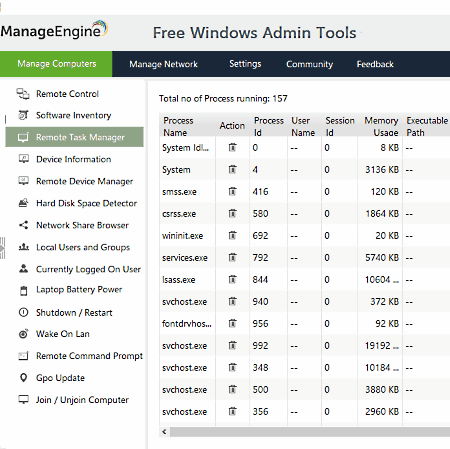Image resolution: width=450 pixels, height=449 pixels.
Task: Click the Hard Disk Space Detector icon
Action: tap(23, 203)
